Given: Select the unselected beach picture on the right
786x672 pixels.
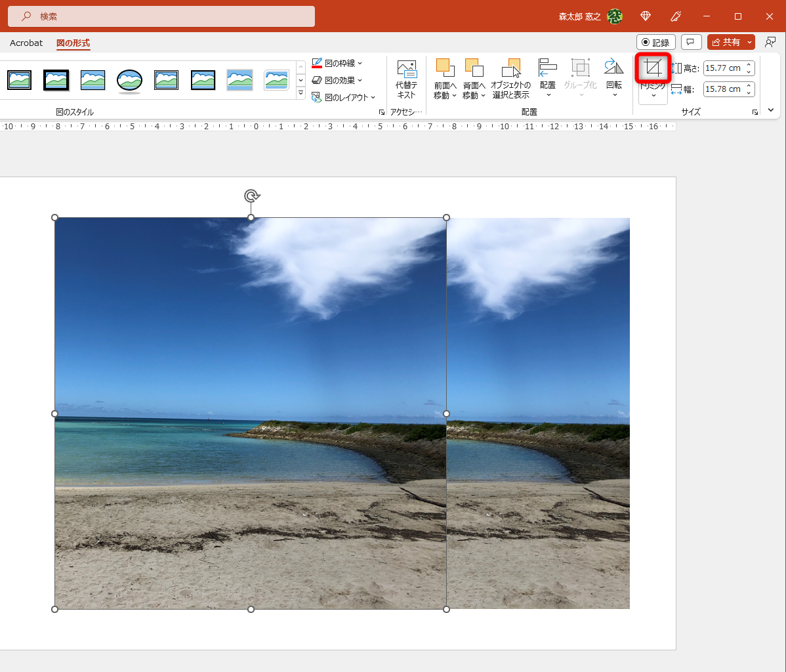Looking at the screenshot, I should pyautogui.click(x=539, y=413).
